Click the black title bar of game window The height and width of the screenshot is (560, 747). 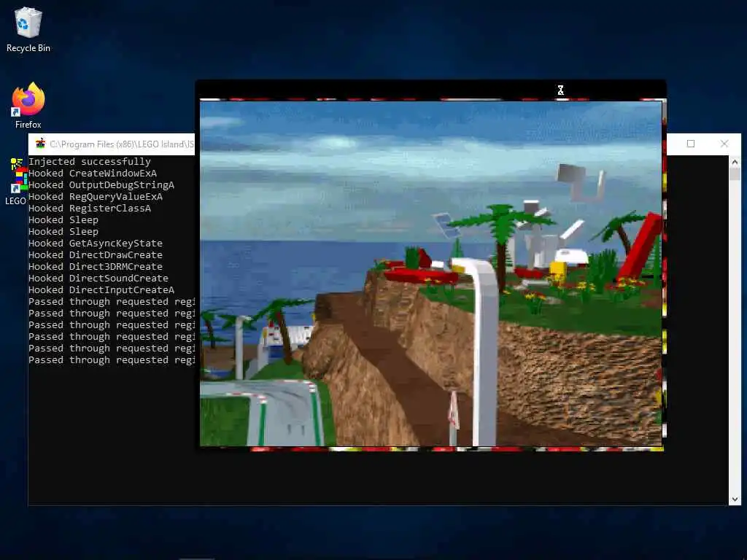(430, 90)
